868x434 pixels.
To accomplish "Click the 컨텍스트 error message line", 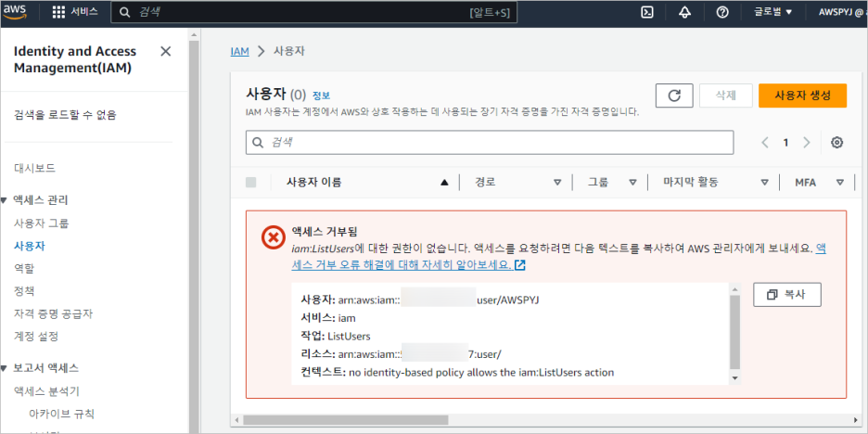I will [458, 373].
